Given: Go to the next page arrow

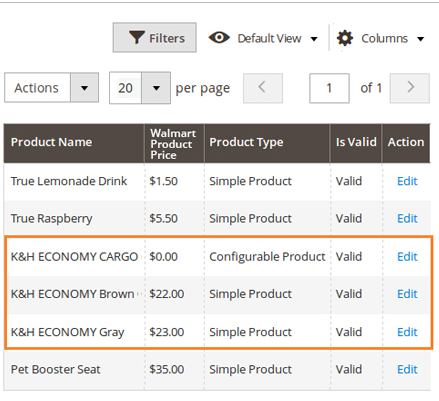Looking at the screenshot, I should pyautogui.click(x=410, y=88).
